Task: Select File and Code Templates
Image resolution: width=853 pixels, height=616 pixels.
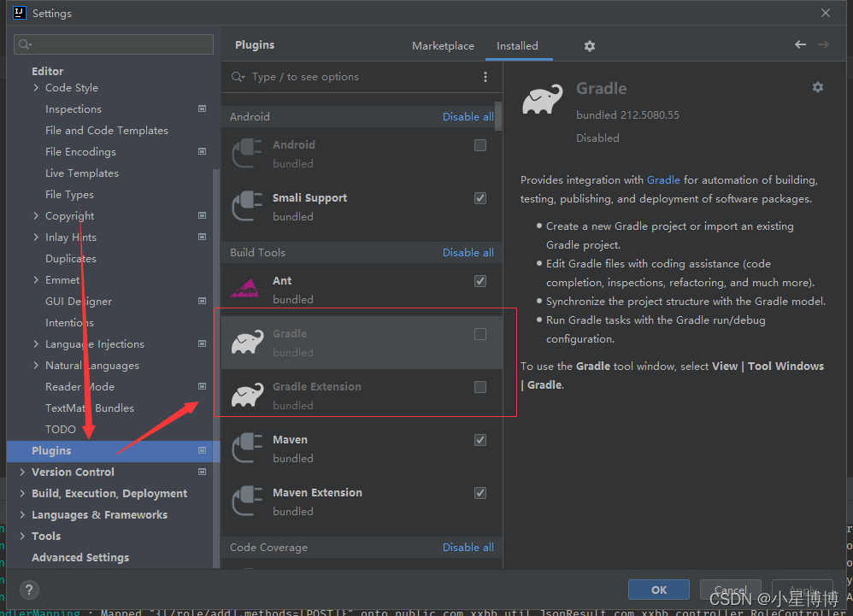Action: (107, 131)
